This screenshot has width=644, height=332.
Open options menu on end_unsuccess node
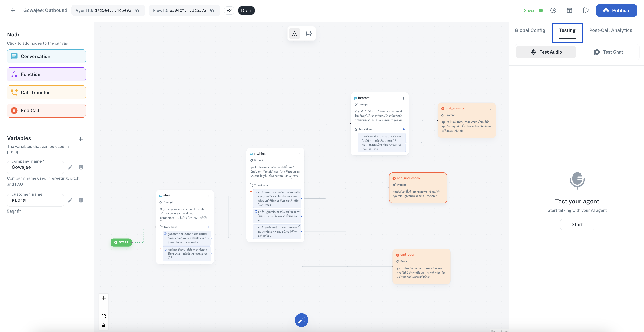click(x=442, y=178)
